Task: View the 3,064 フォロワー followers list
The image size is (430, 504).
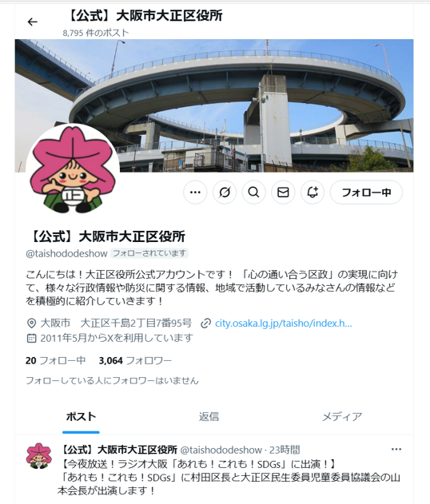Action: click(x=135, y=361)
